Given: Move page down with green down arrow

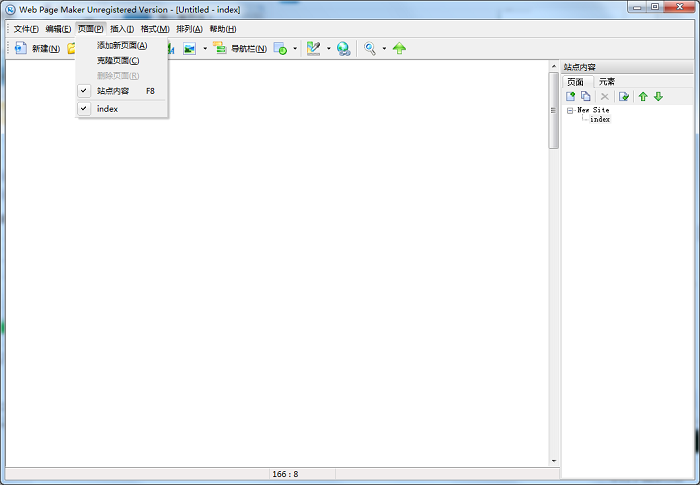Looking at the screenshot, I should [658, 96].
